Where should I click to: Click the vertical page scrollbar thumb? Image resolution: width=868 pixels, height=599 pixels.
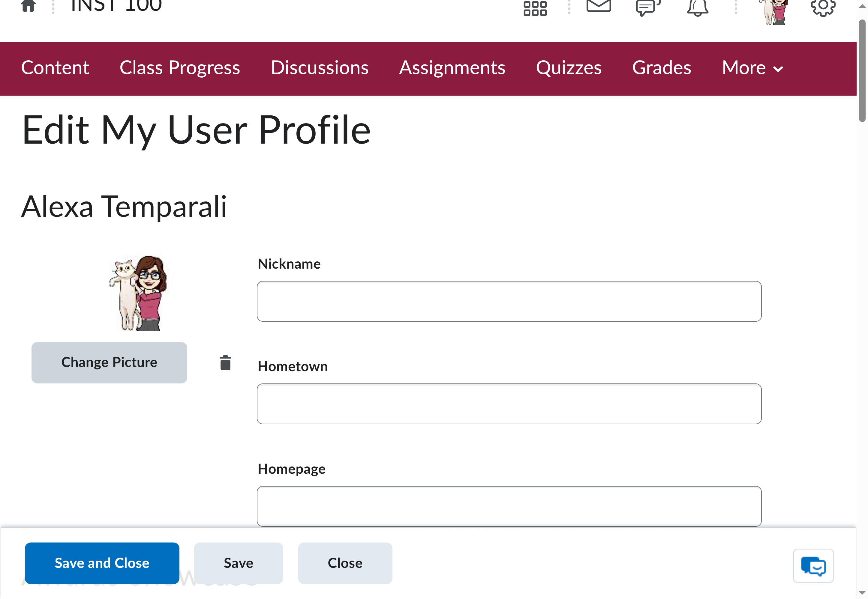pos(862,70)
